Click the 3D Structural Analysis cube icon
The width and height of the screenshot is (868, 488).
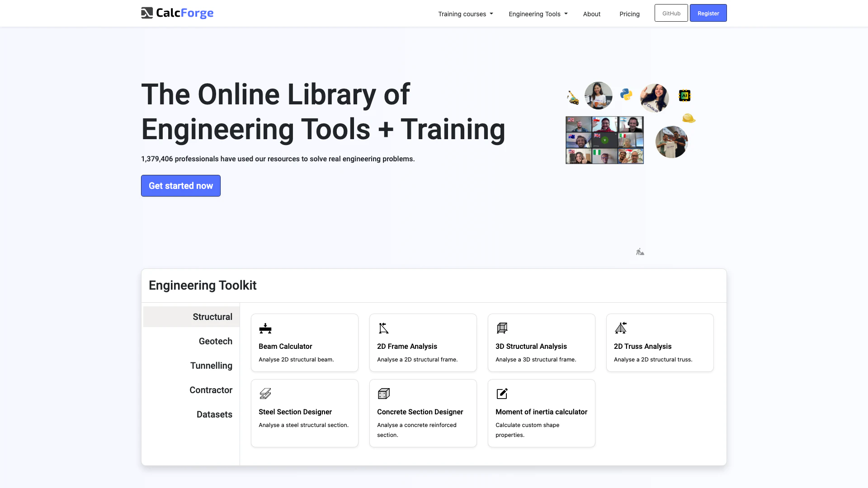[502, 328]
